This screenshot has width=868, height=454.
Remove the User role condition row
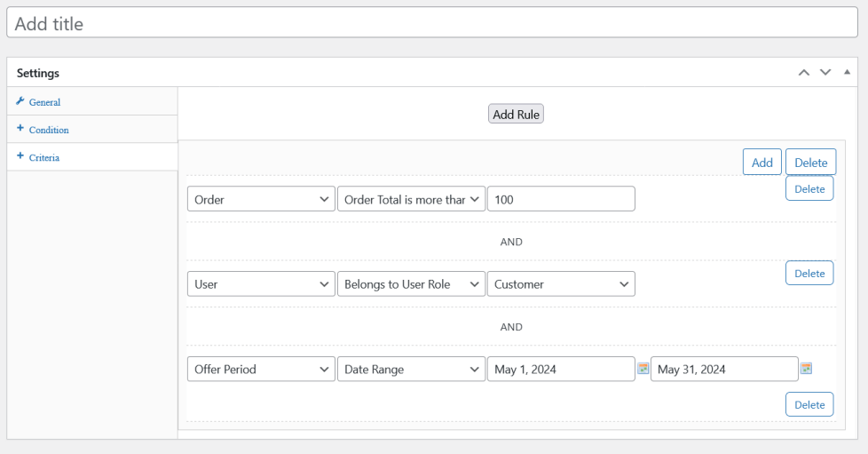(x=809, y=274)
